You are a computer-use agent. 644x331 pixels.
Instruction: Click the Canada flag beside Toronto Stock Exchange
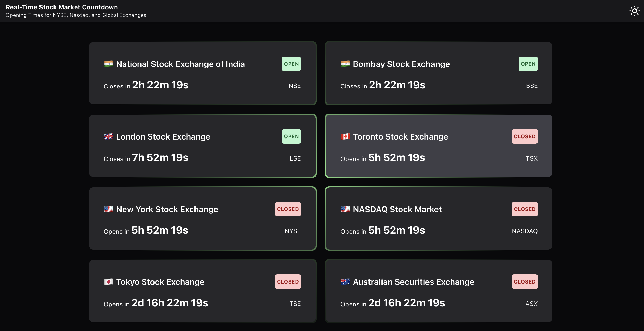(345, 136)
